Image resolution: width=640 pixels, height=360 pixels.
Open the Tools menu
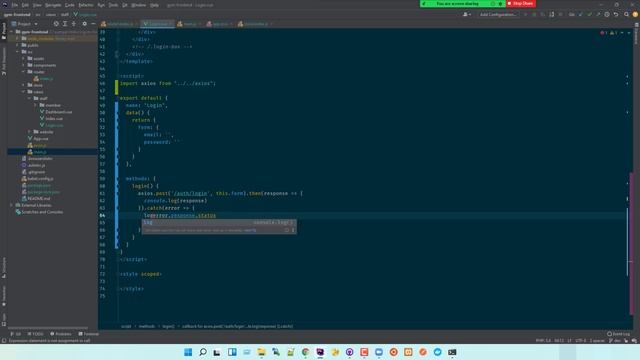tap(113, 5)
